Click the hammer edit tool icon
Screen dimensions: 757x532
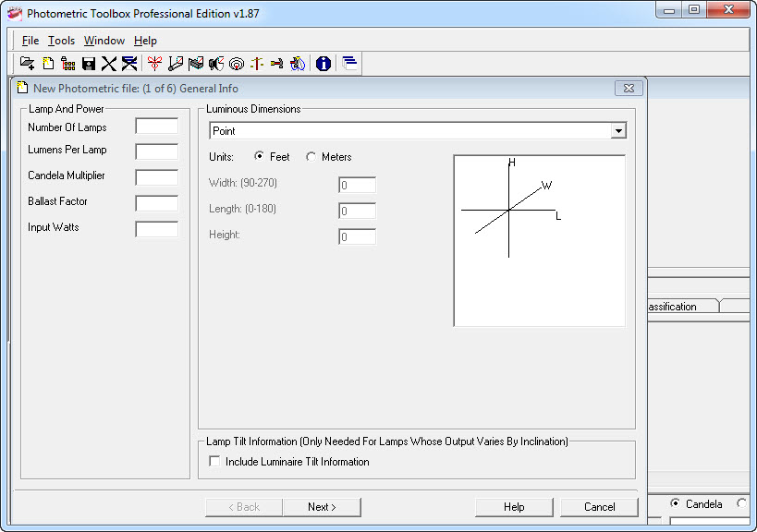coord(277,63)
